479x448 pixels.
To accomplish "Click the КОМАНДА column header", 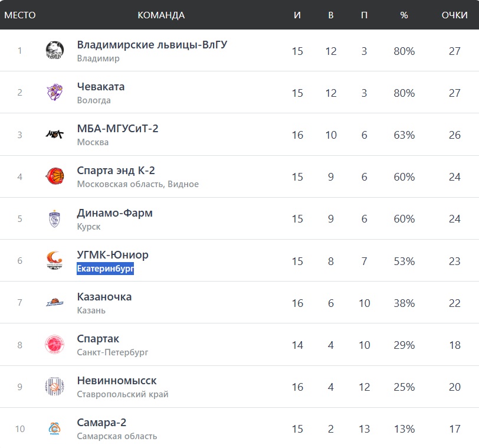I will point(161,15).
